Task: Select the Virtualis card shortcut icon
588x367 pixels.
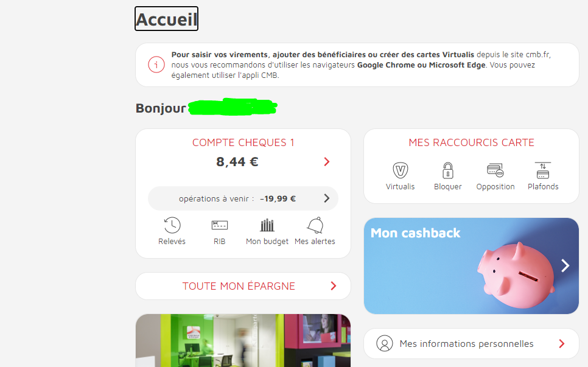Action: pos(400,170)
